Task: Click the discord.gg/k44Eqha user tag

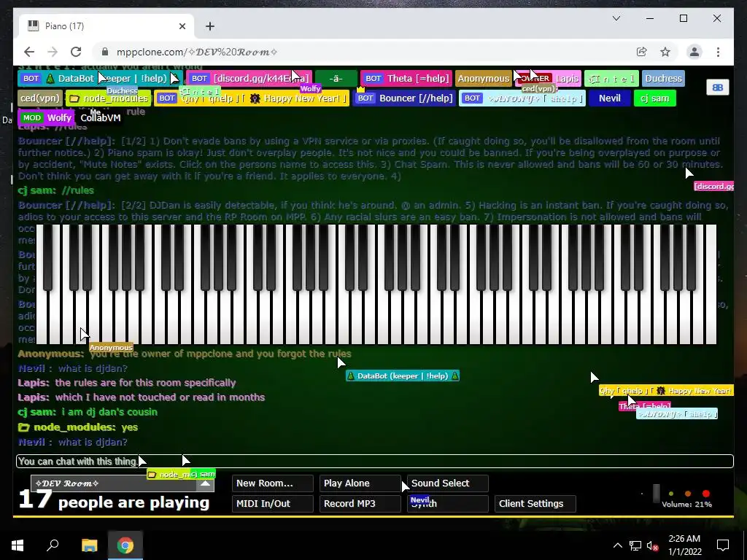Action: 249,79
